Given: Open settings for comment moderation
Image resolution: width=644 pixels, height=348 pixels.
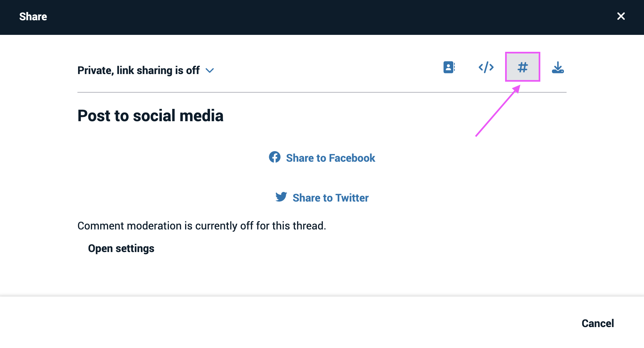Looking at the screenshot, I should 121,248.
